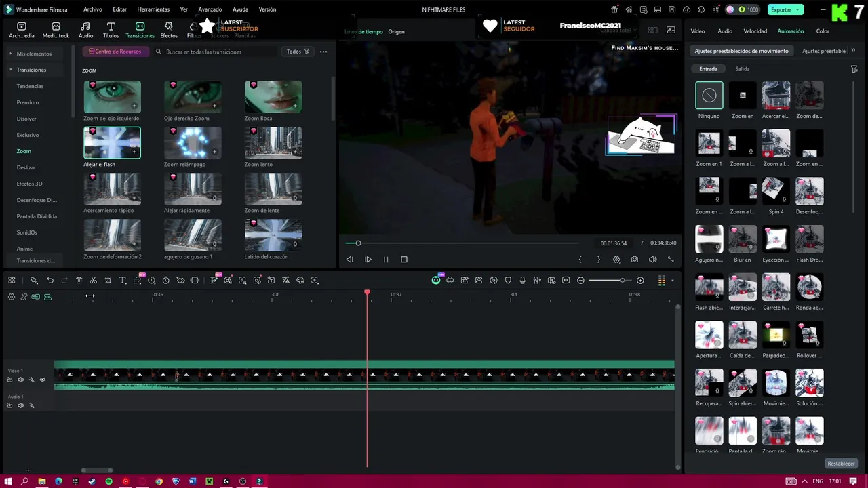Select the split scissors tool

94,281
